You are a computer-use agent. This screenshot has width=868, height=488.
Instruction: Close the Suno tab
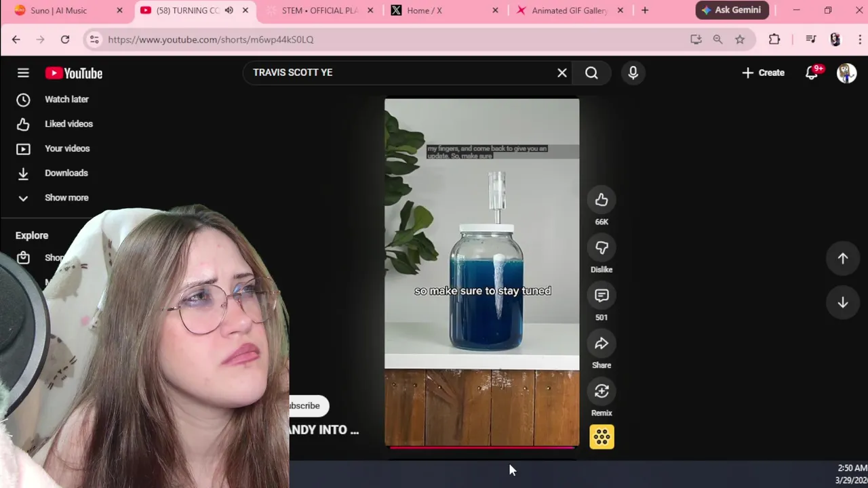point(120,10)
